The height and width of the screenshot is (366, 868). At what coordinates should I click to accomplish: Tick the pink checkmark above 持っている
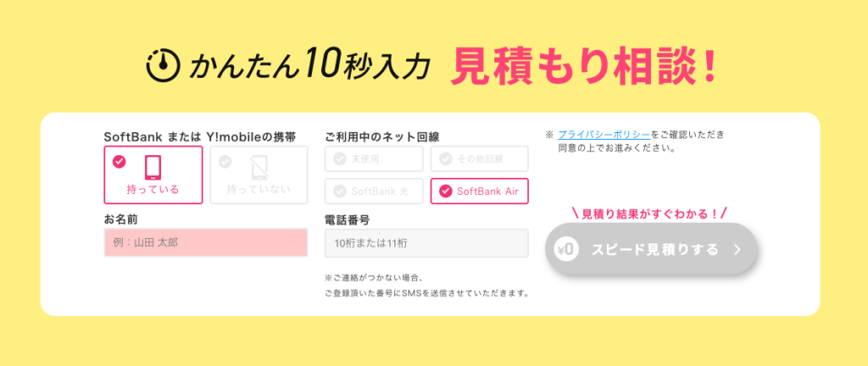coord(119,161)
